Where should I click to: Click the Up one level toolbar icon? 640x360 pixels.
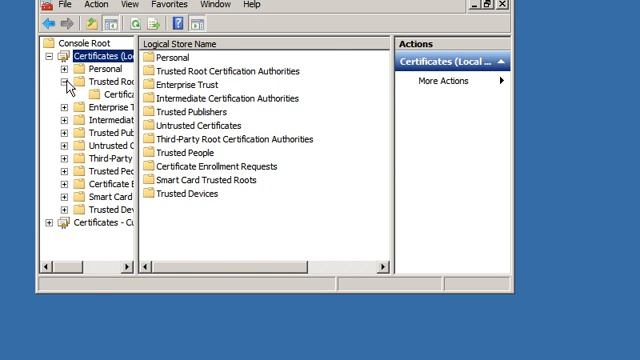coord(92,24)
